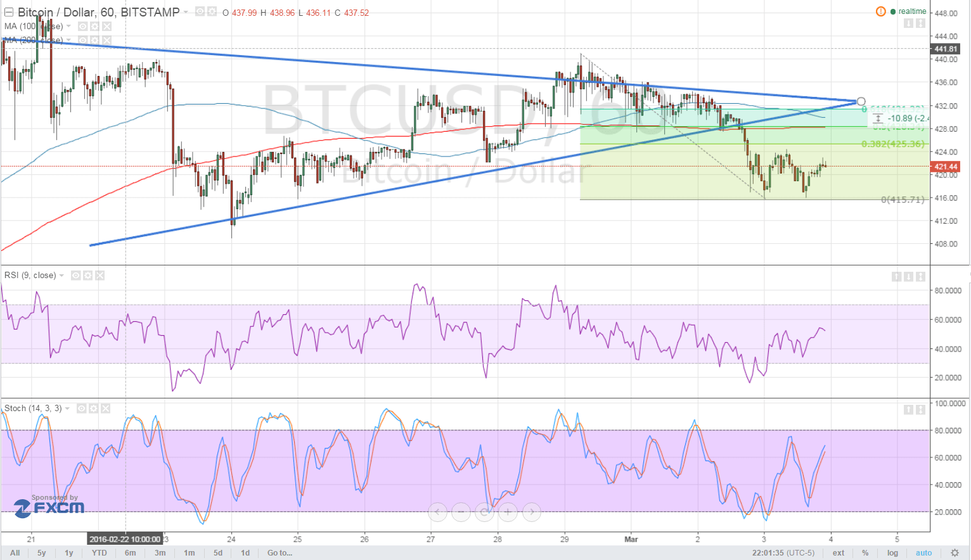Viewport: 971px width, 560px height.
Task: Click the close price value 437.52
Action: pyautogui.click(x=356, y=13)
